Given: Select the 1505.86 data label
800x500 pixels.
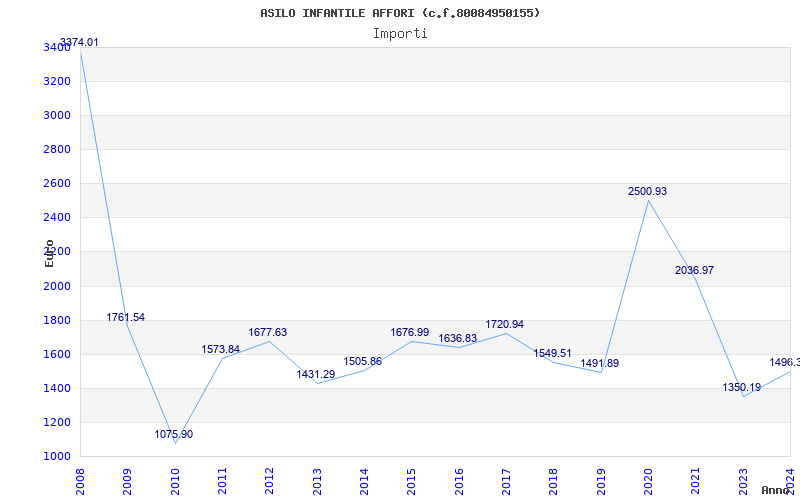Looking at the screenshot, I should (x=363, y=361).
